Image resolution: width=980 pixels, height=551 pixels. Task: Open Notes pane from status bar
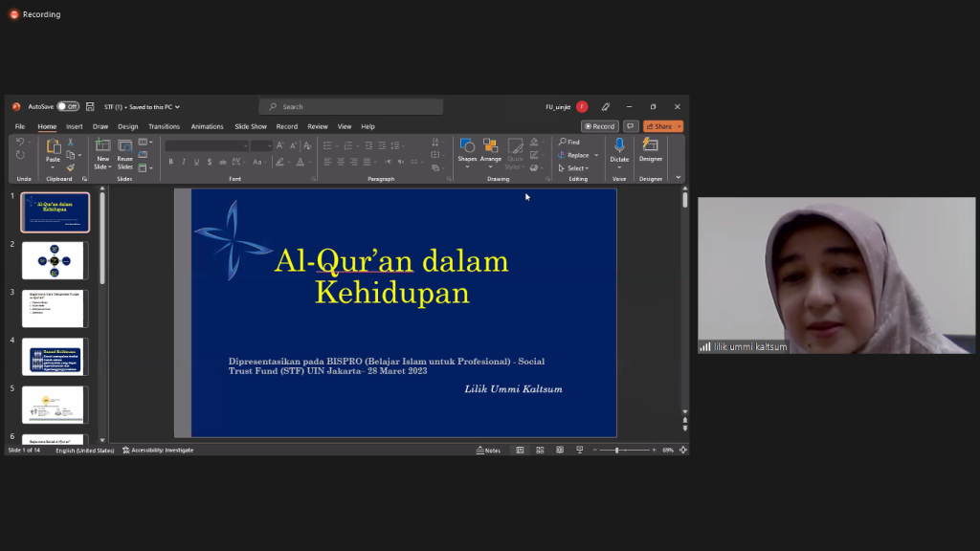click(489, 450)
